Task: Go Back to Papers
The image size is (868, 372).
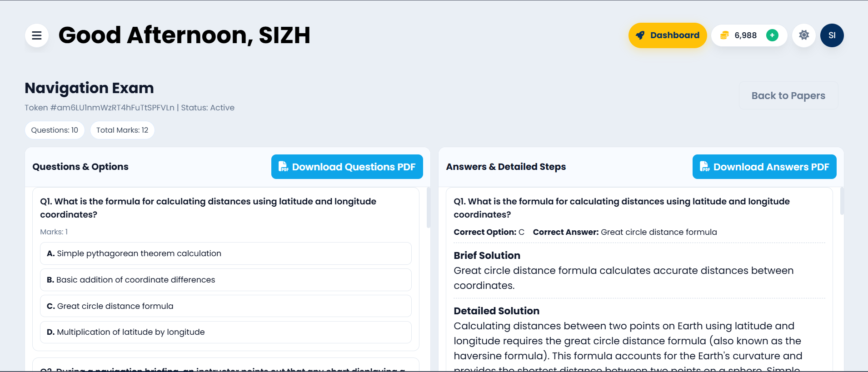Action: point(788,96)
